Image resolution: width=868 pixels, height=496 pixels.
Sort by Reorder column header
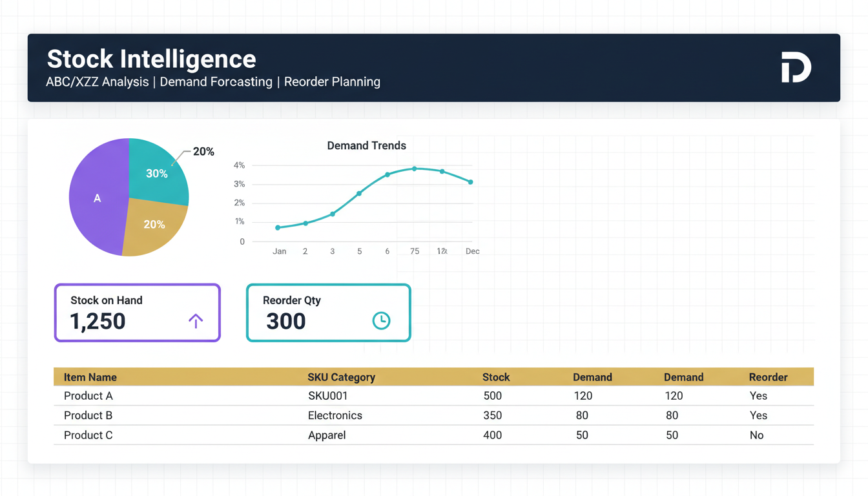point(768,377)
